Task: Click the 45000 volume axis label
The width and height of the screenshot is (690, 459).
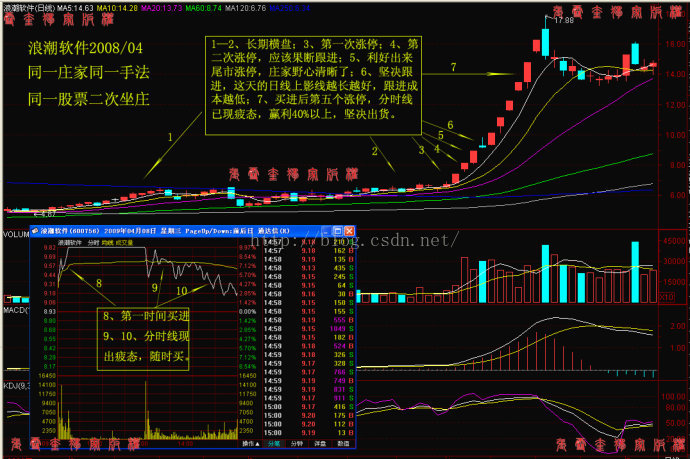Action: coord(675,241)
